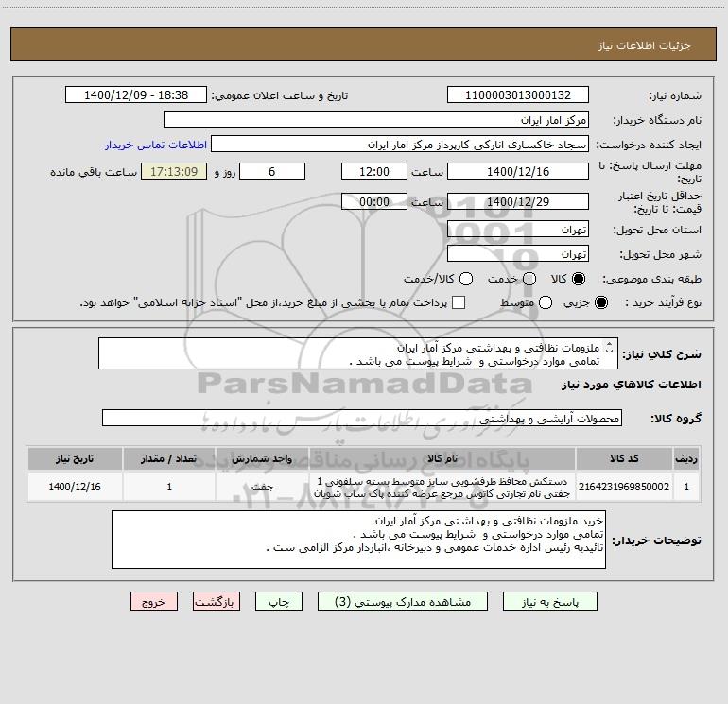Toggle the اسناد خزانه اسلامی payment checkbox
The image size is (728, 704).
tap(459, 302)
